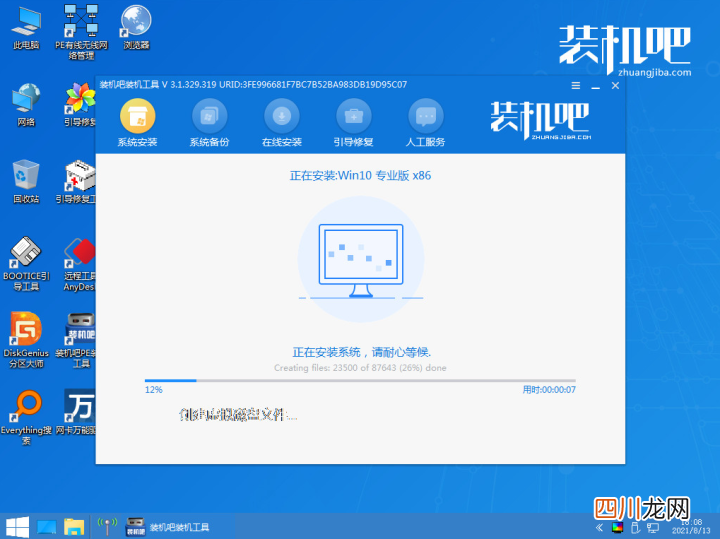The width and height of the screenshot is (720, 539).
Task: Launch Everything搜索 desktop icon
Action: [26, 417]
